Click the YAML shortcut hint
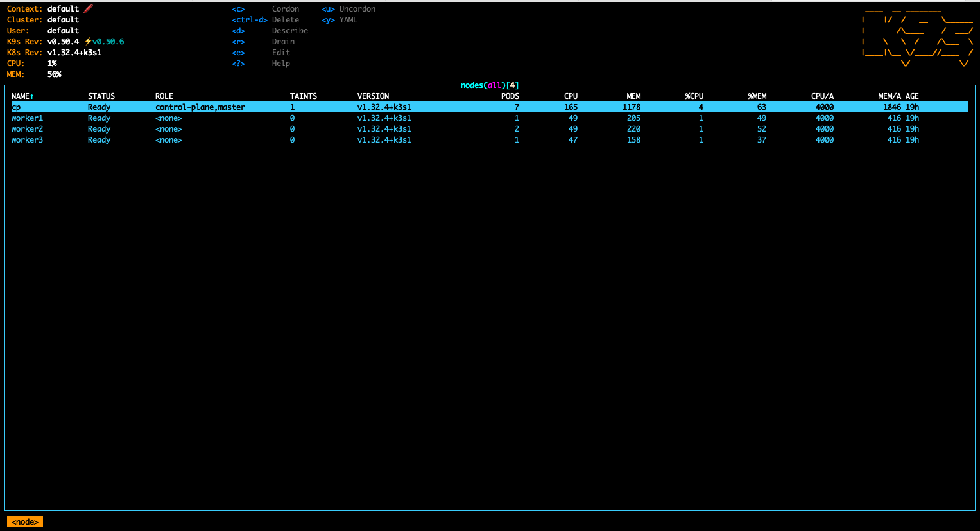The height and width of the screenshot is (531, 980). click(x=348, y=20)
